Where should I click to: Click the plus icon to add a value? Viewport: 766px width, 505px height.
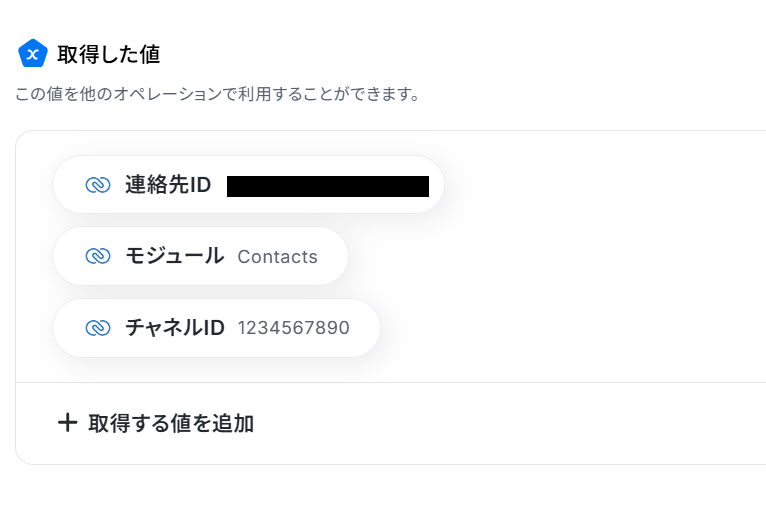click(x=67, y=423)
